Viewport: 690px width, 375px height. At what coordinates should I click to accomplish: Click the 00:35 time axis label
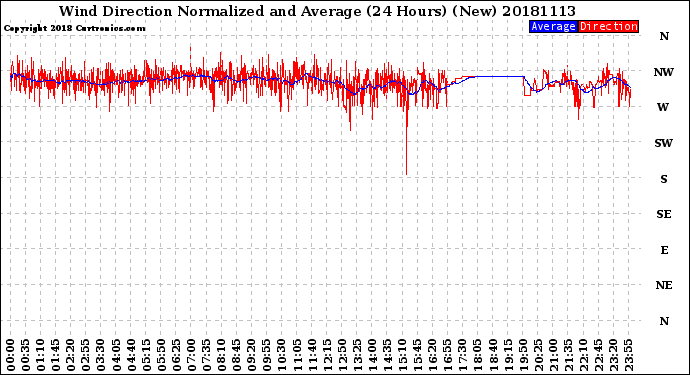[x=26, y=355]
